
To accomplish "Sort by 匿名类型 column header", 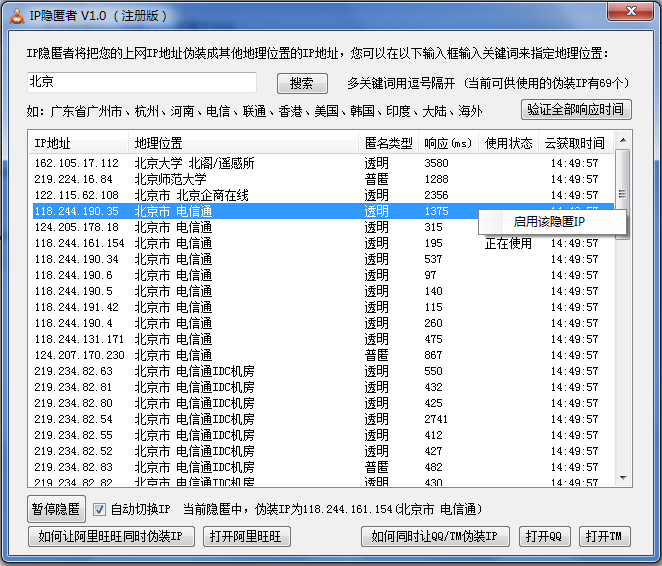I will [389, 143].
